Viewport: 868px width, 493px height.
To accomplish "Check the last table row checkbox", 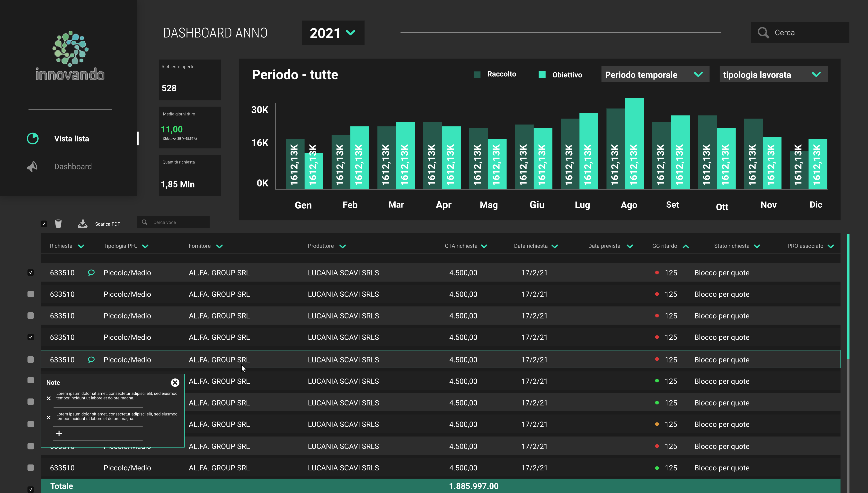I will pyautogui.click(x=31, y=468).
